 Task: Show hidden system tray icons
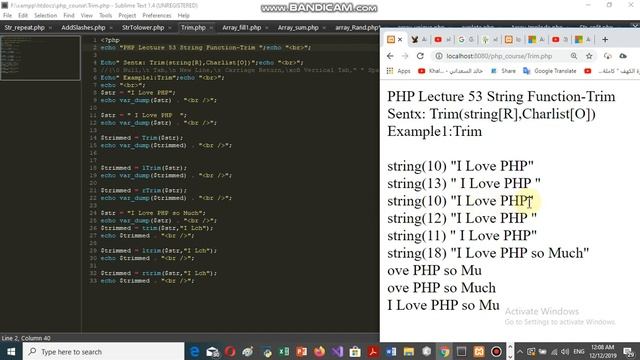pyautogui.click(x=520, y=351)
